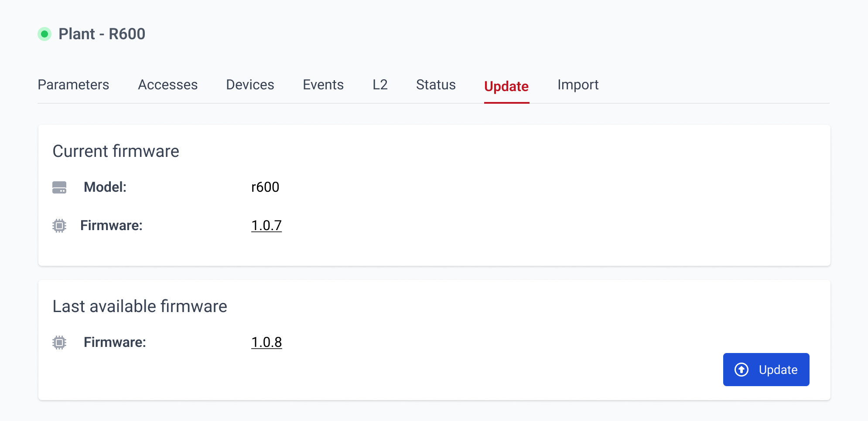
Task: Click the Current firmware heading
Action: pos(116,151)
